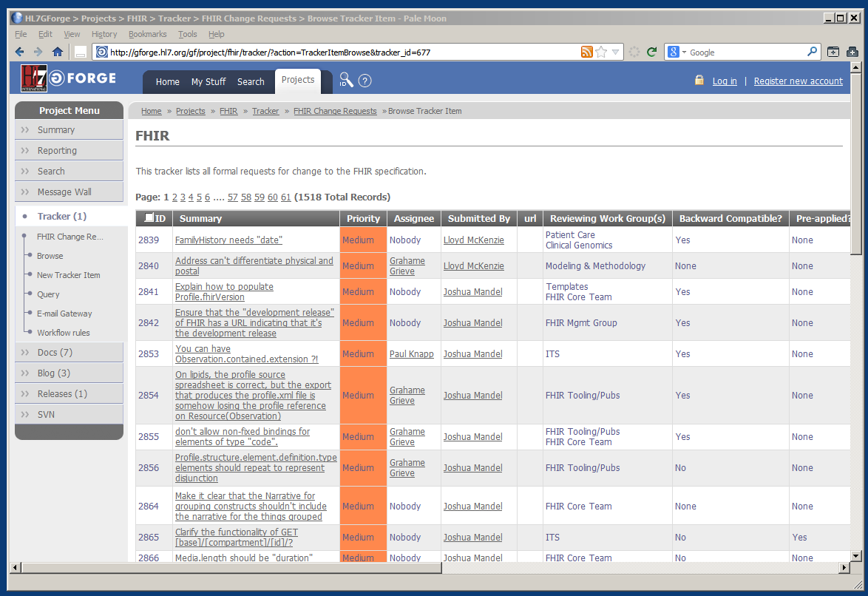Open the View menu
This screenshot has height=596, width=868.
pyautogui.click(x=72, y=34)
